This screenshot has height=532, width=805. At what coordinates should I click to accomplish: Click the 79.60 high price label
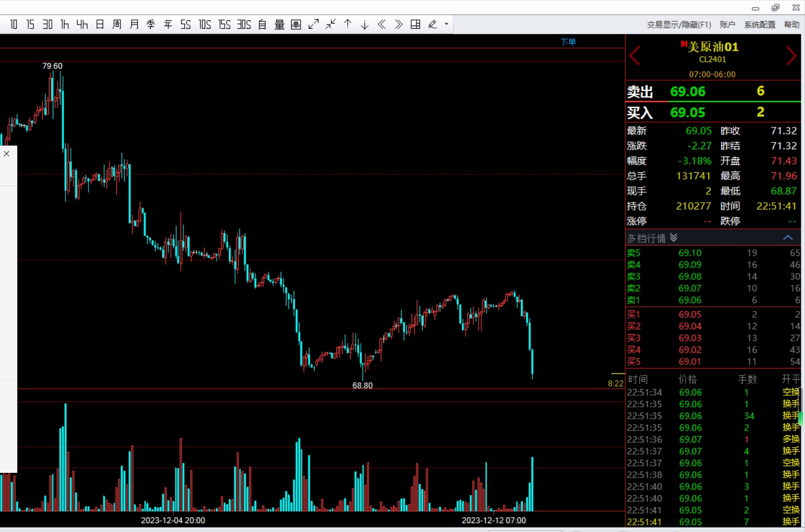click(x=52, y=66)
